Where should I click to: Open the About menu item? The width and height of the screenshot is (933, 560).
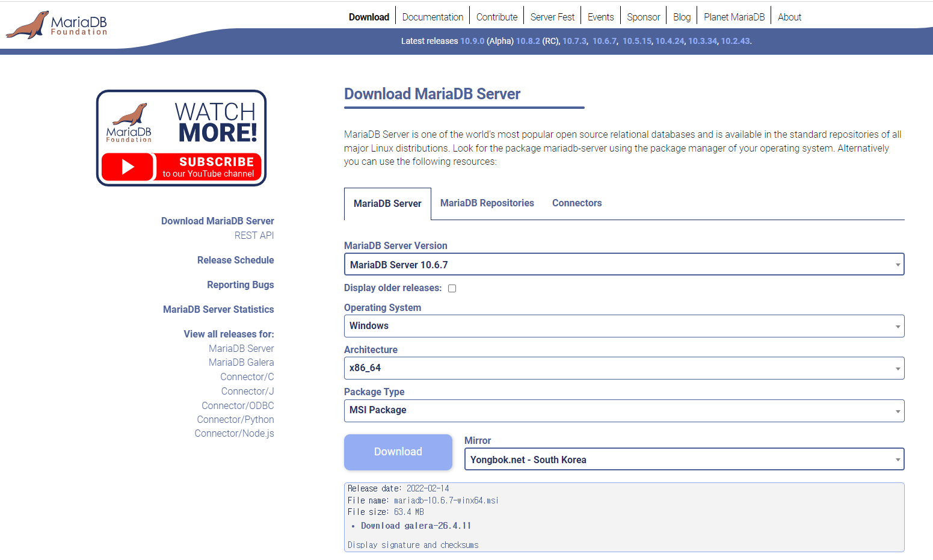(789, 17)
